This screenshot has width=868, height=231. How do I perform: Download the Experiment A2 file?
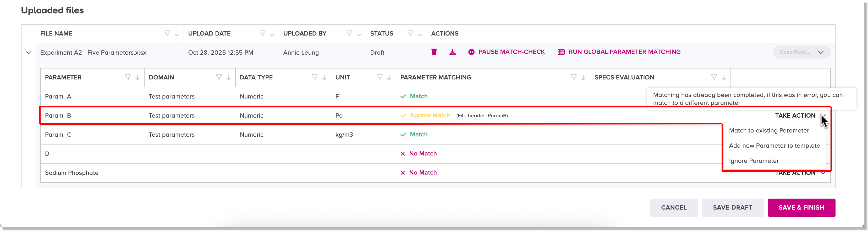pos(453,52)
